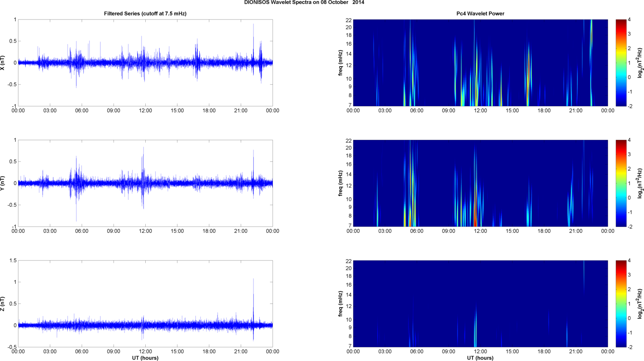Click the 1.5 tick on Z (nT) axis
The height and width of the screenshot is (361, 644).
pos(13,261)
